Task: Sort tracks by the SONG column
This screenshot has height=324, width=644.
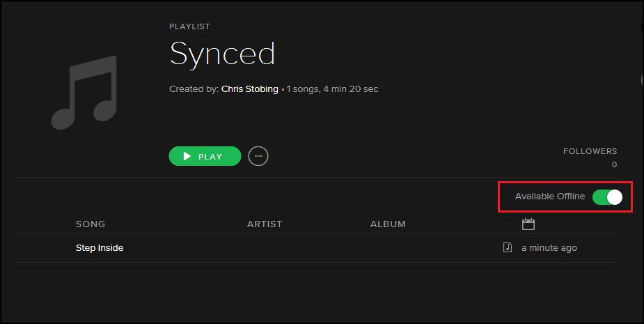Action: tap(91, 224)
